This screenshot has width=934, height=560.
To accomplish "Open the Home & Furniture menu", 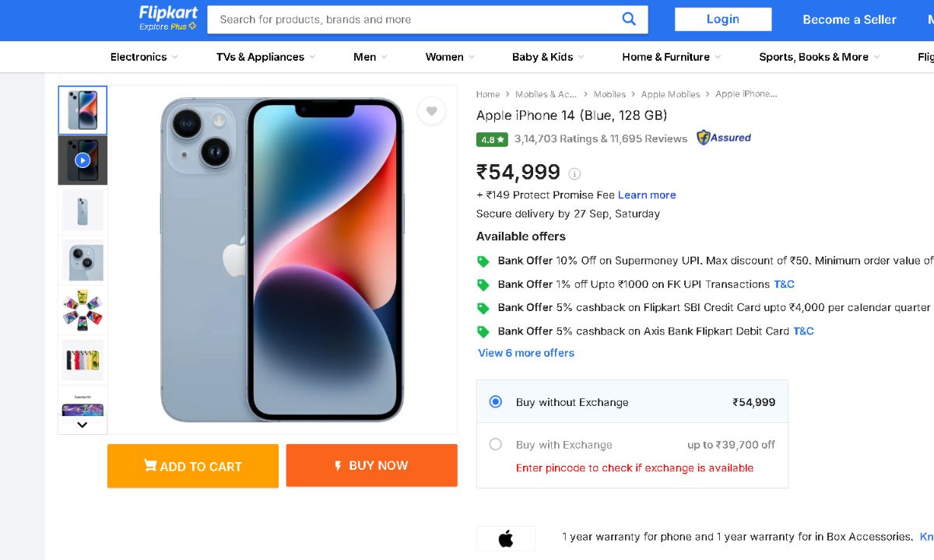I will coord(671,57).
